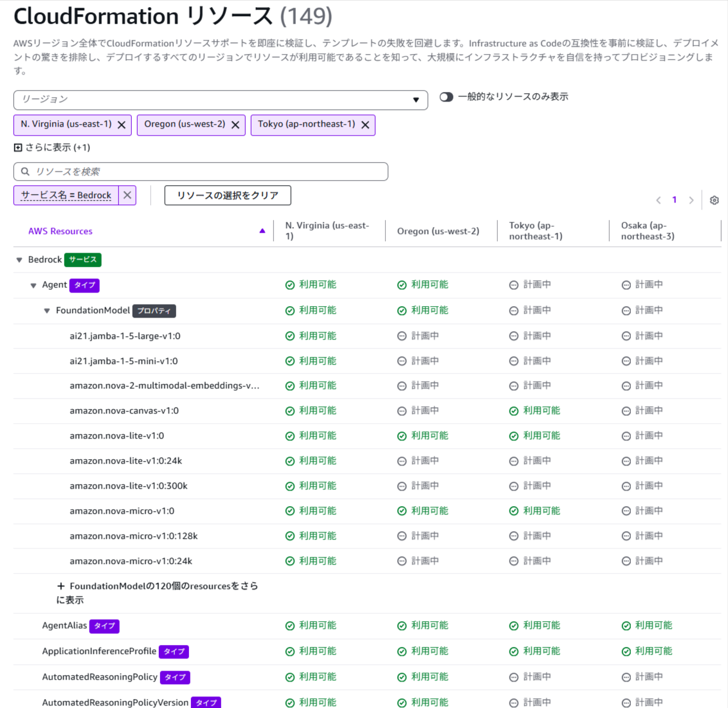Click the Tokyo 計画中 icon for Agent row

(513, 285)
